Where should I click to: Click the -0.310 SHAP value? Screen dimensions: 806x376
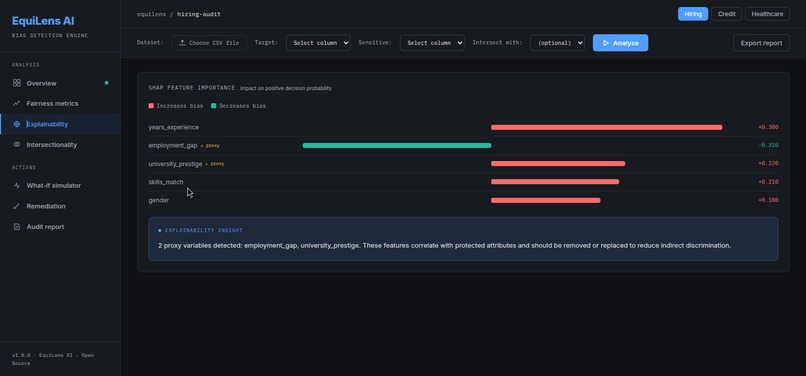768,146
